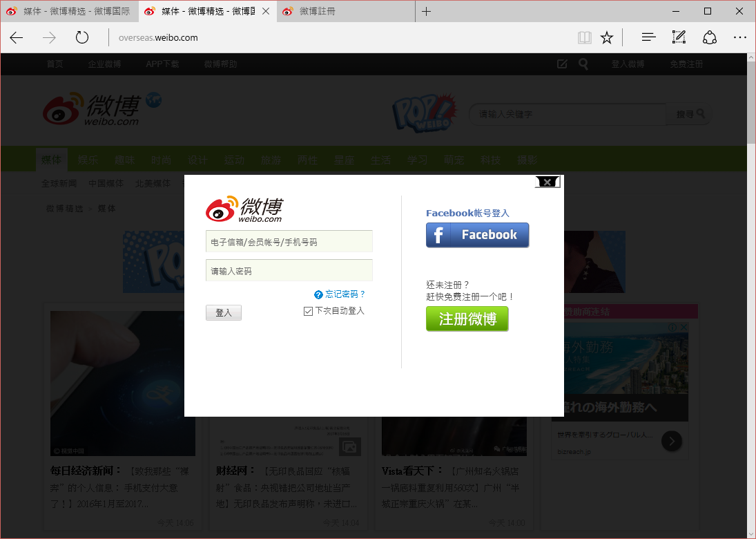Open the share icon in toolbar

coord(709,37)
